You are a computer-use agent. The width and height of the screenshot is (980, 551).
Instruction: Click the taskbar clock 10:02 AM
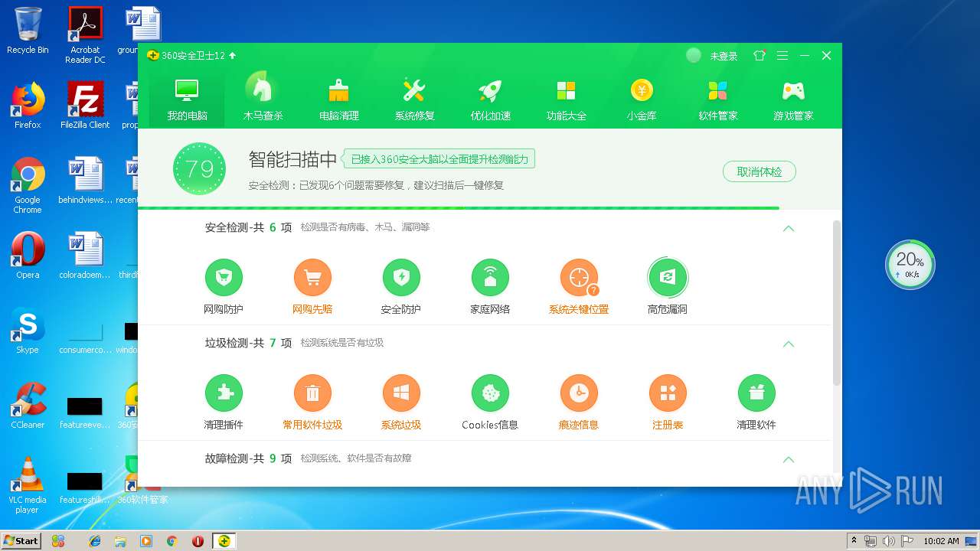[x=941, y=541]
